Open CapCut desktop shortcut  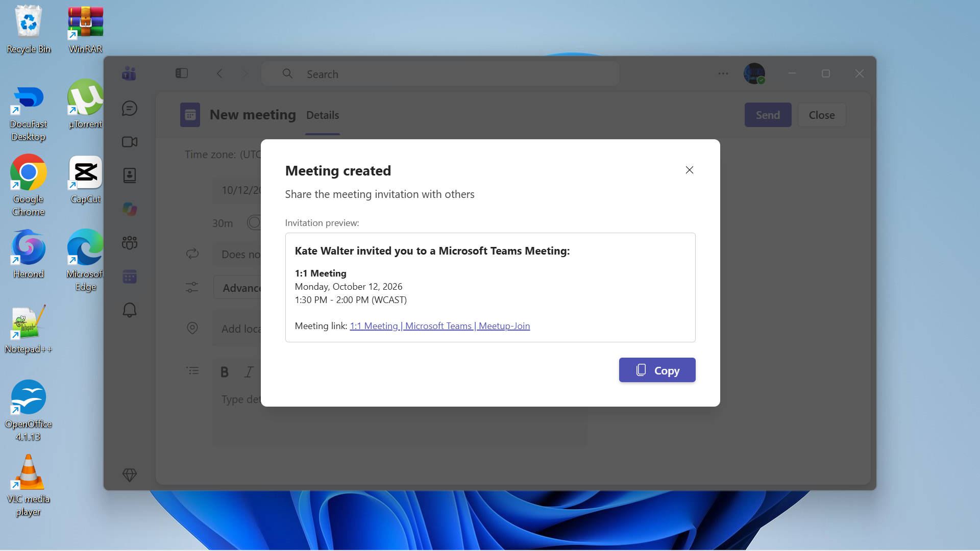[x=86, y=180]
